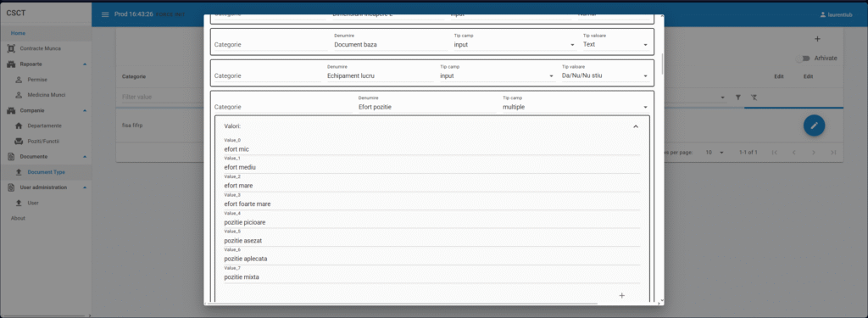Viewport: 868px width, 318px height.
Task: Collapse the Rapoarte section
Action: 85,64
